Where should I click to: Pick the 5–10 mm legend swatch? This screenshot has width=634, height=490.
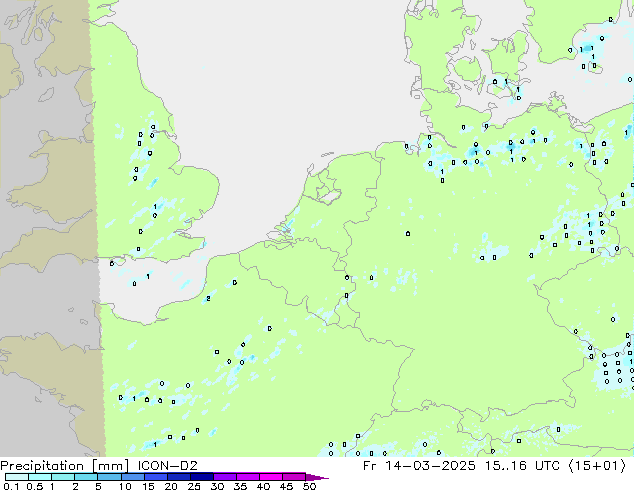[109, 477]
